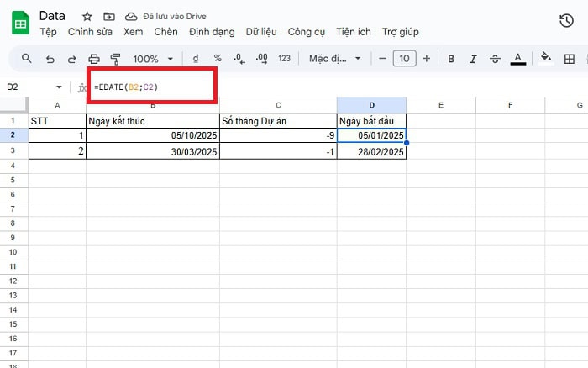Star the Data document
The width and height of the screenshot is (588, 368).
click(x=88, y=17)
